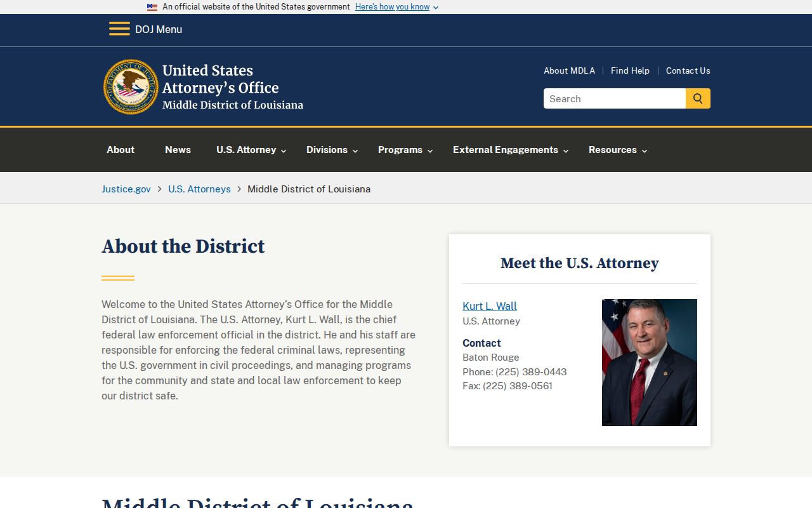812x508 pixels.
Task: Click the Department of Justice seal logo
Action: [131, 87]
